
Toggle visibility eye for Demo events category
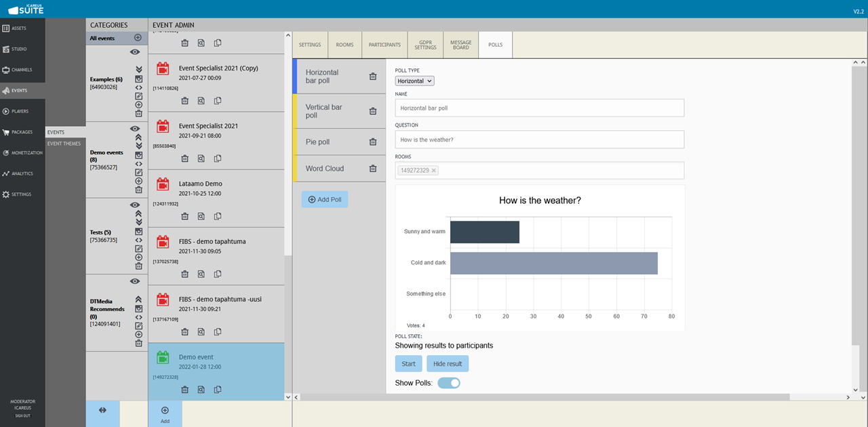tap(135, 128)
